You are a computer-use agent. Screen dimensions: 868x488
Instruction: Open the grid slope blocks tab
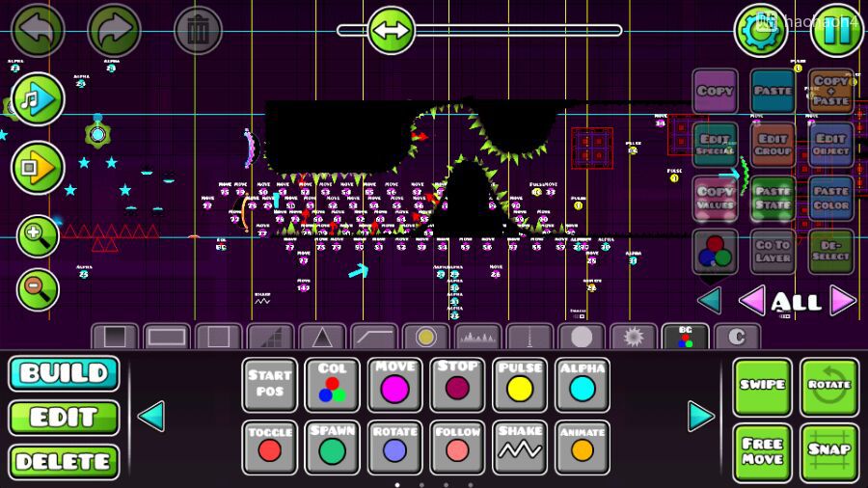[x=271, y=336]
